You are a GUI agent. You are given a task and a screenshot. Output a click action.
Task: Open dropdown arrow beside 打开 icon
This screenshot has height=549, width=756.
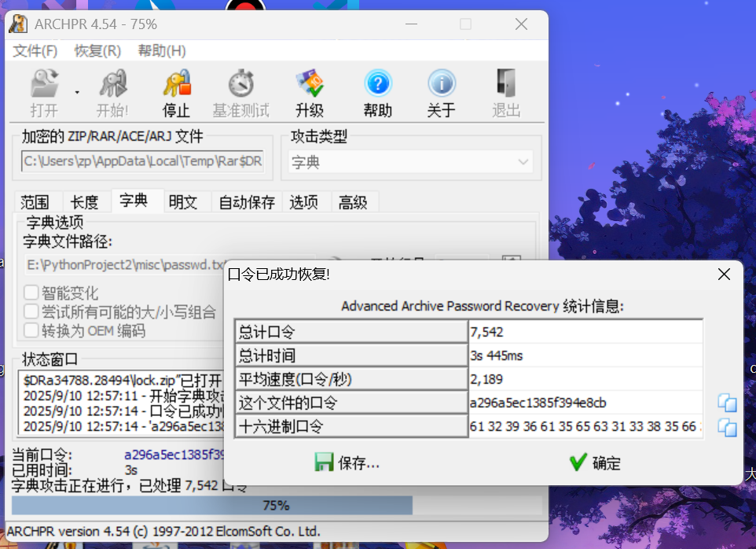pos(77,92)
